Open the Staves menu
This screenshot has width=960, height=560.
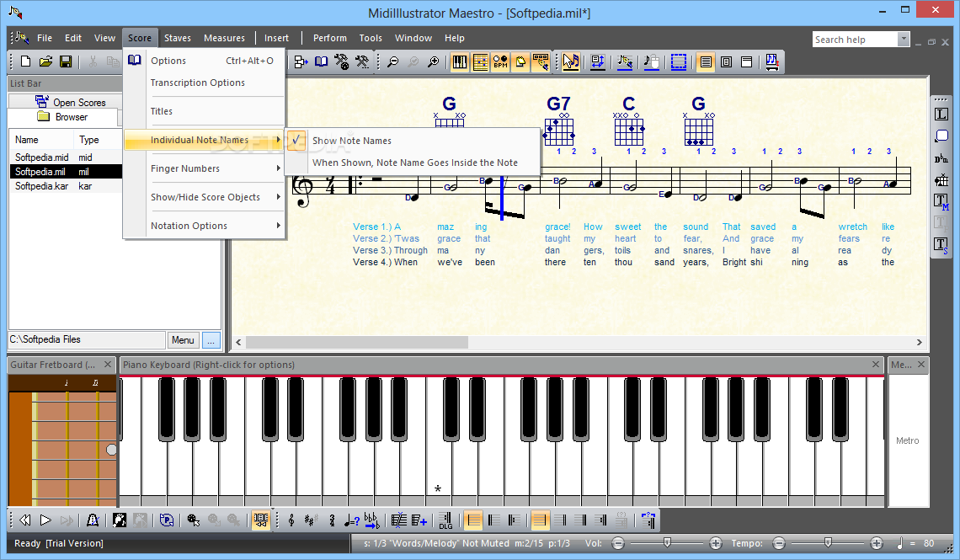tap(178, 38)
